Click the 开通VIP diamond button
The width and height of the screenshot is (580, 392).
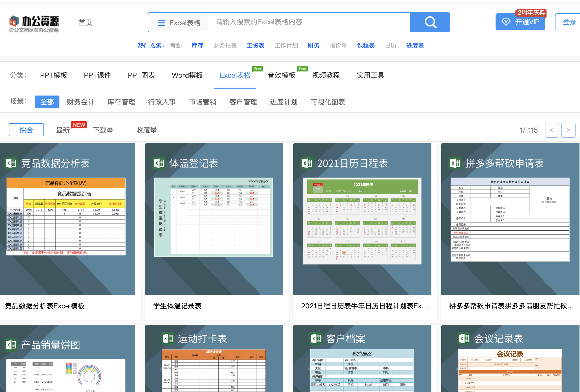tap(520, 22)
